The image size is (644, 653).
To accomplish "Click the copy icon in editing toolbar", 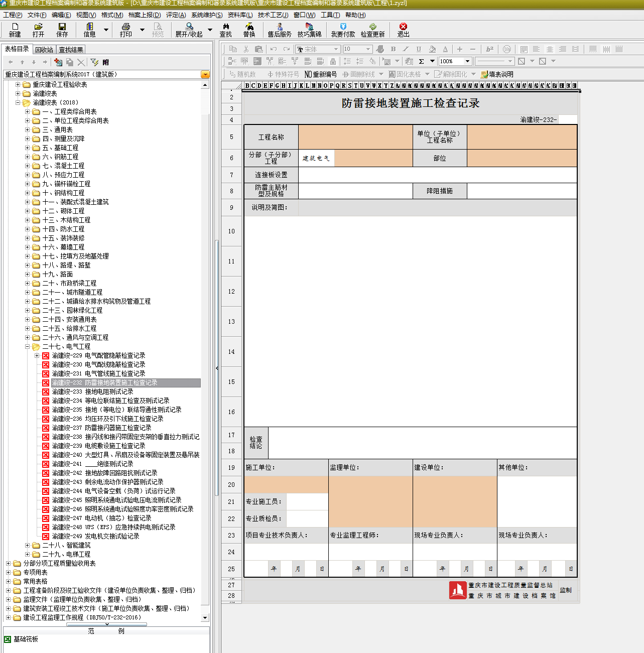I will click(x=233, y=49).
